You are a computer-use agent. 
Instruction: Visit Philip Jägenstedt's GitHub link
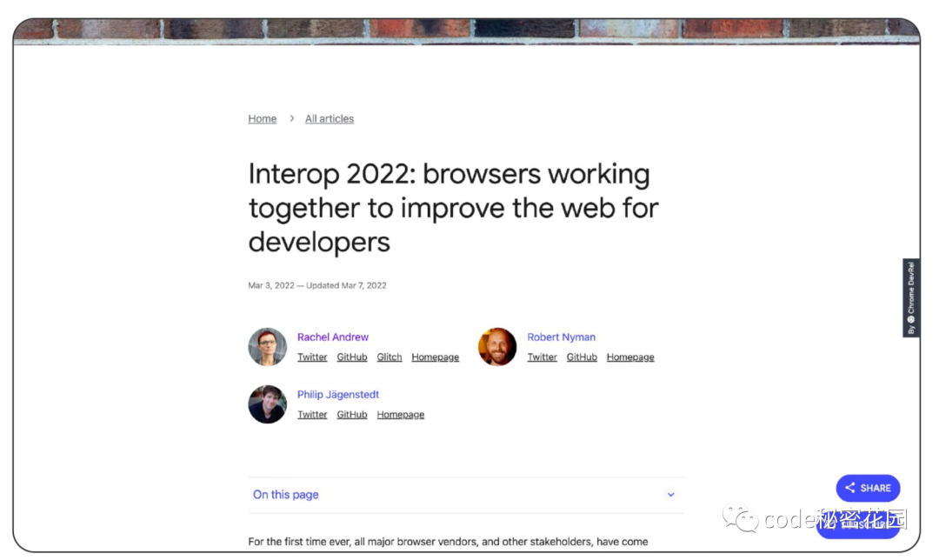(352, 415)
